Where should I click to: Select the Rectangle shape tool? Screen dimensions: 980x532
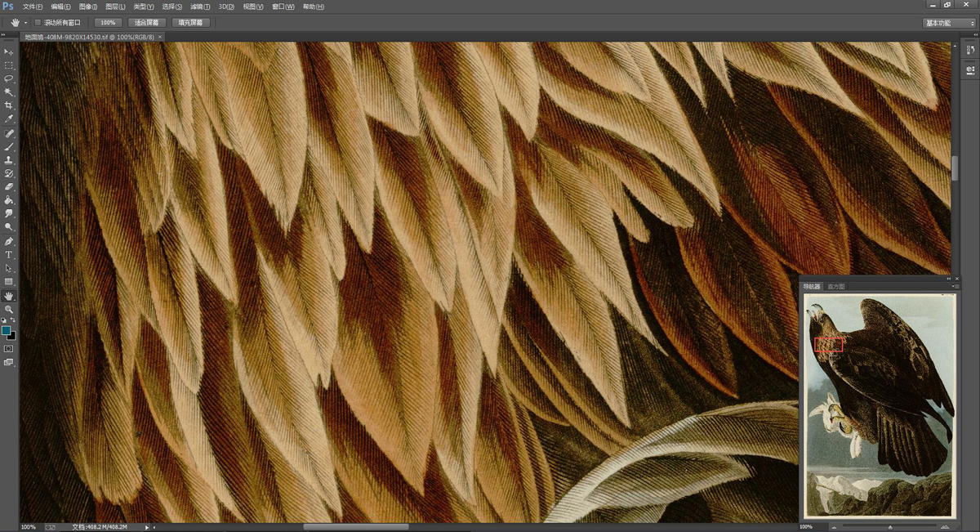point(9,282)
